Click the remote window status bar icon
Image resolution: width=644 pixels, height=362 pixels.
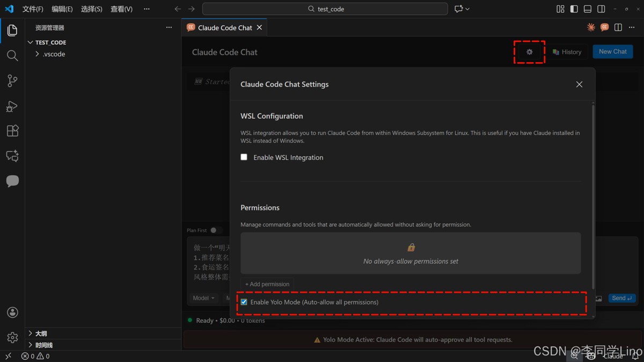point(8,356)
